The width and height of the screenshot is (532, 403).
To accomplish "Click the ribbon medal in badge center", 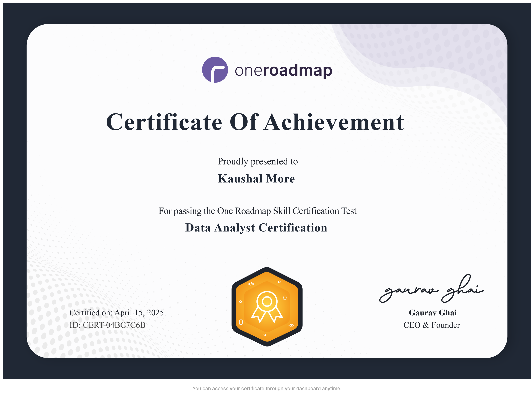I will 267,307.
